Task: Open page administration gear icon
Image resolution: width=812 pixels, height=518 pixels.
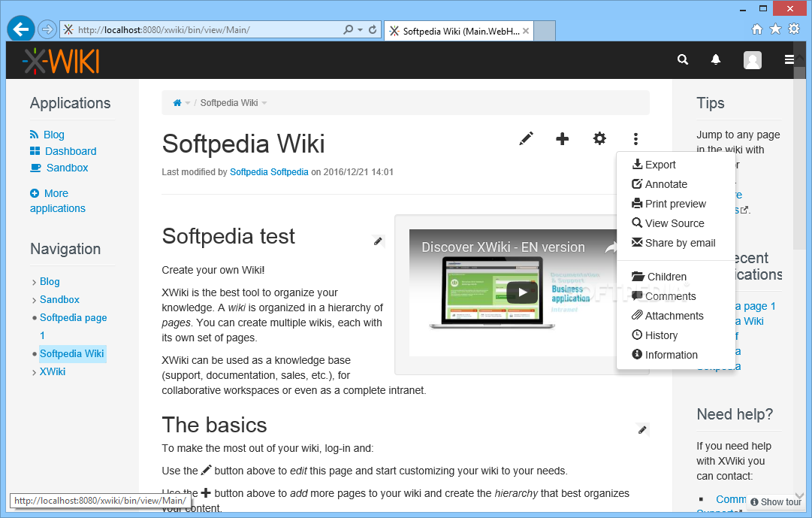Action: tap(599, 138)
